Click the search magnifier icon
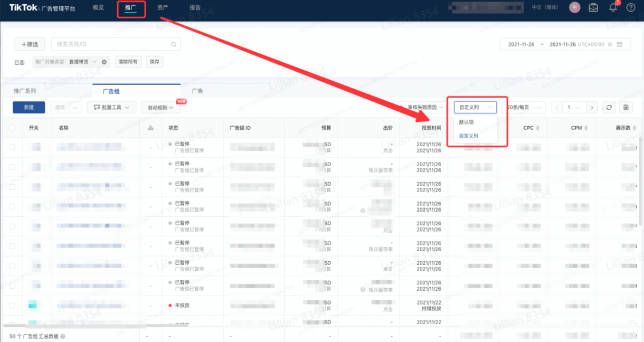The height and width of the screenshot is (342, 644). pos(174,44)
